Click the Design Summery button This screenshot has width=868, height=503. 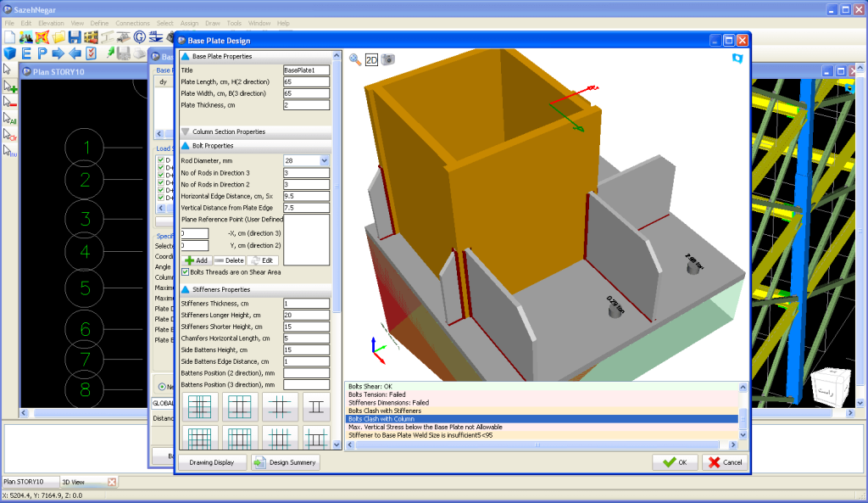286,462
